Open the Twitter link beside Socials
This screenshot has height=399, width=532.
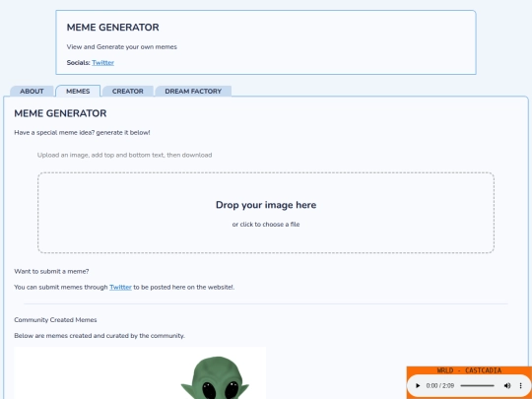tap(102, 63)
